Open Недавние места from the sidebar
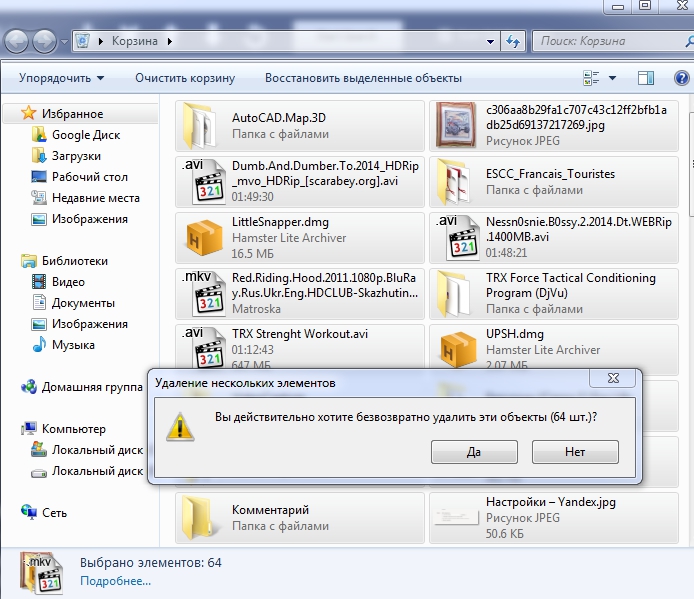This screenshot has height=599, width=694. [x=95, y=198]
